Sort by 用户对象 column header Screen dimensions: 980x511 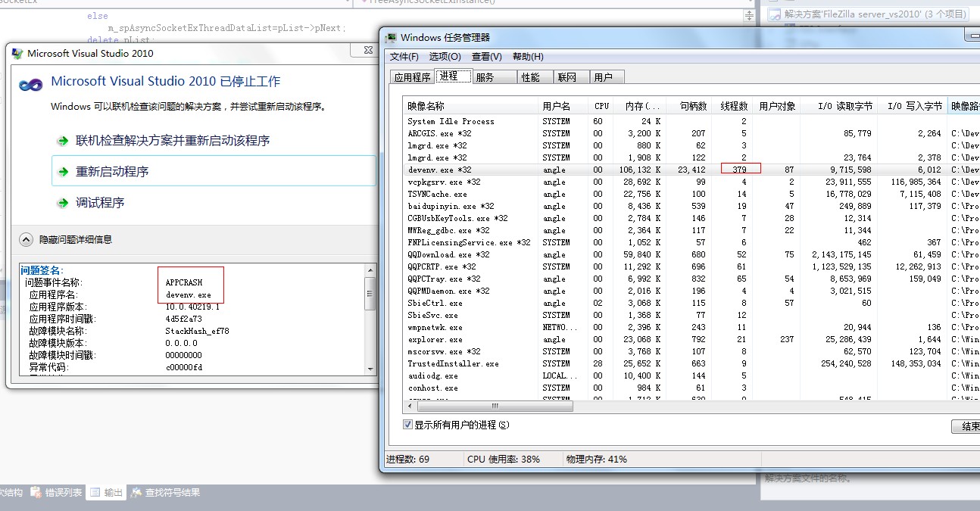(x=776, y=106)
